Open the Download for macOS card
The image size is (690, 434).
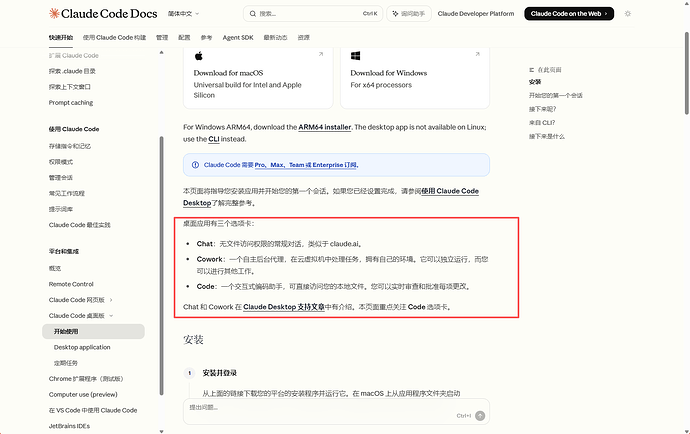point(258,77)
